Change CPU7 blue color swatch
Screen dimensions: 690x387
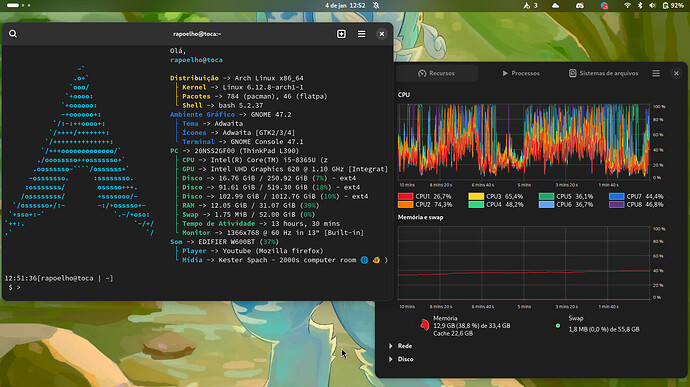(x=617, y=196)
